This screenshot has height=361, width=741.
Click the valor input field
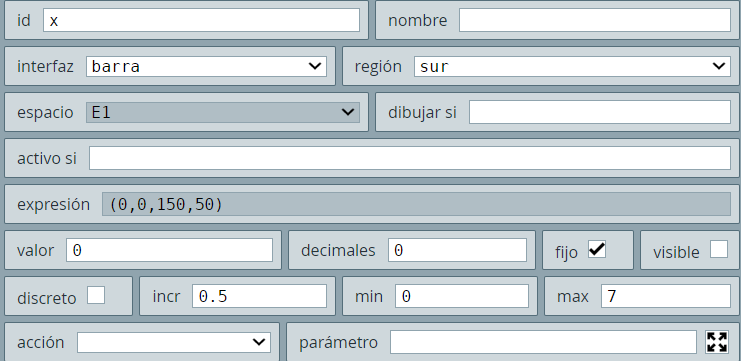(x=170, y=250)
